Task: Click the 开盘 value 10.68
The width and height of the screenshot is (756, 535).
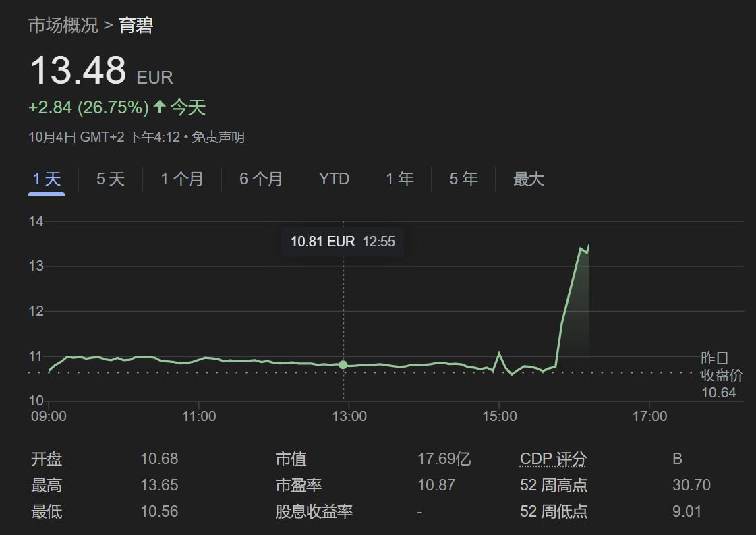Action: 159,459
